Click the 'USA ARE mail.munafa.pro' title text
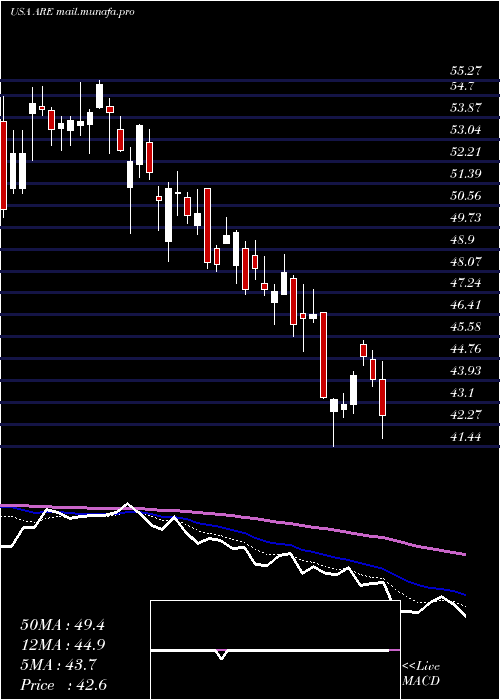This screenshot has width=500, height=700. pyautogui.click(x=72, y=12)
